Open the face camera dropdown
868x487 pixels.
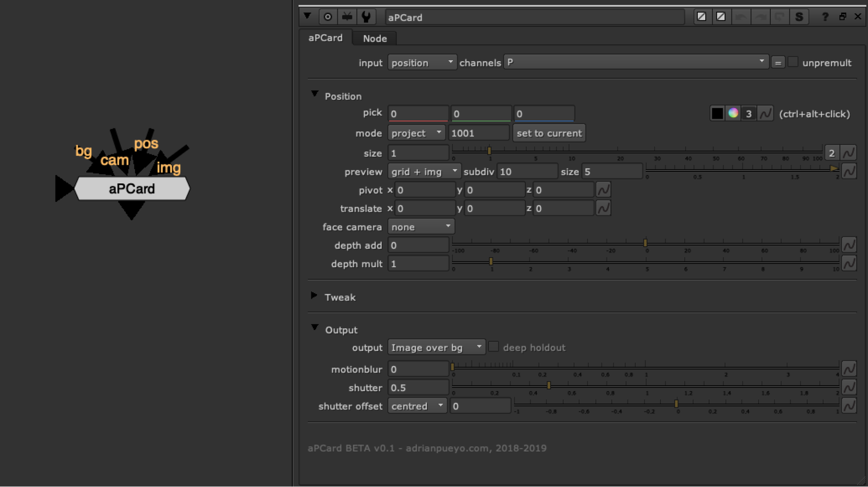[421, 227]
